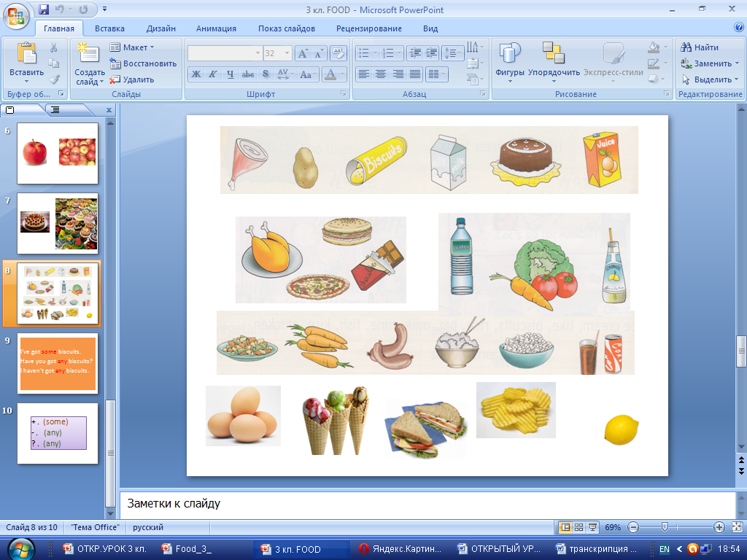Image resolution: width=747 pixels, height=560 pixels.
Task: Click the zoom slider handle
Action: (x=664, y=527)
